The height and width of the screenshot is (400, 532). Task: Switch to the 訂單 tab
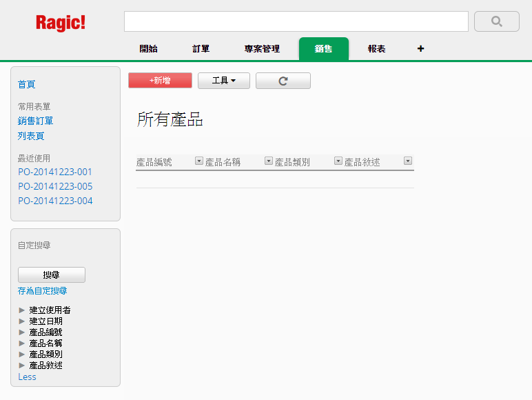coord(201,49)
